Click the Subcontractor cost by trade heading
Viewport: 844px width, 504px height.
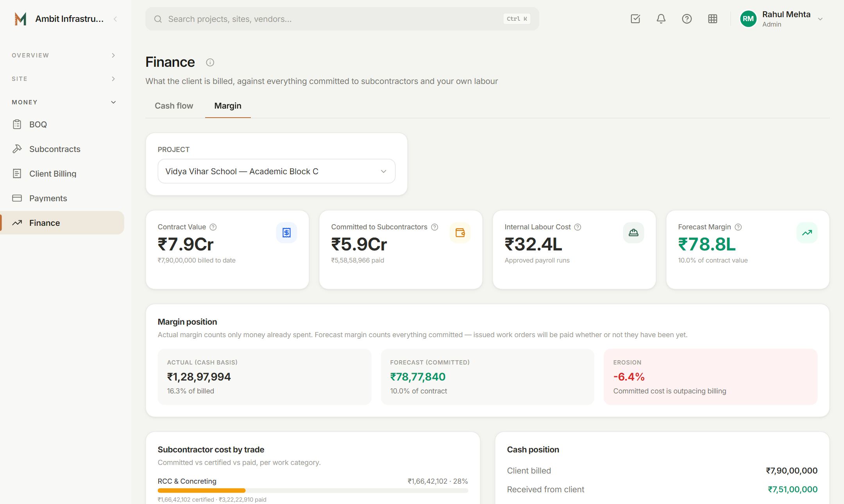(211, 450)
